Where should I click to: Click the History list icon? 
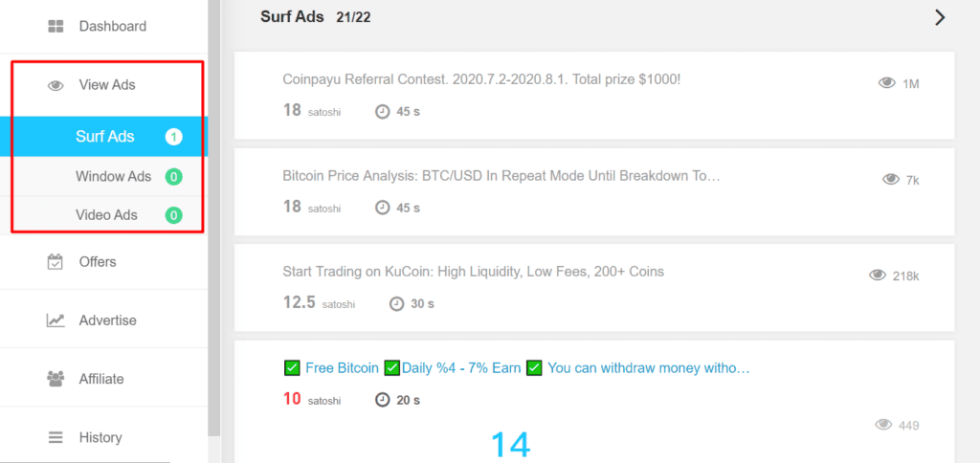coord(56,437)
